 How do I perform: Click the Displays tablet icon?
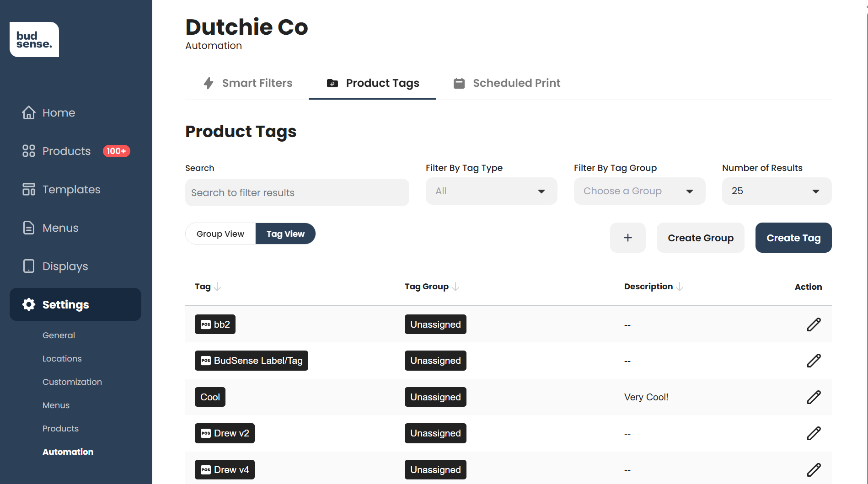29,266
